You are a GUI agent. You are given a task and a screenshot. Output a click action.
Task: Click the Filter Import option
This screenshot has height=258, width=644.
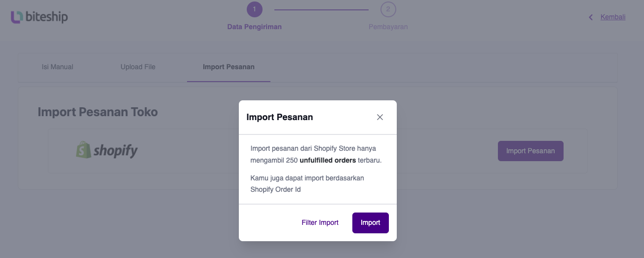[320, 222]
